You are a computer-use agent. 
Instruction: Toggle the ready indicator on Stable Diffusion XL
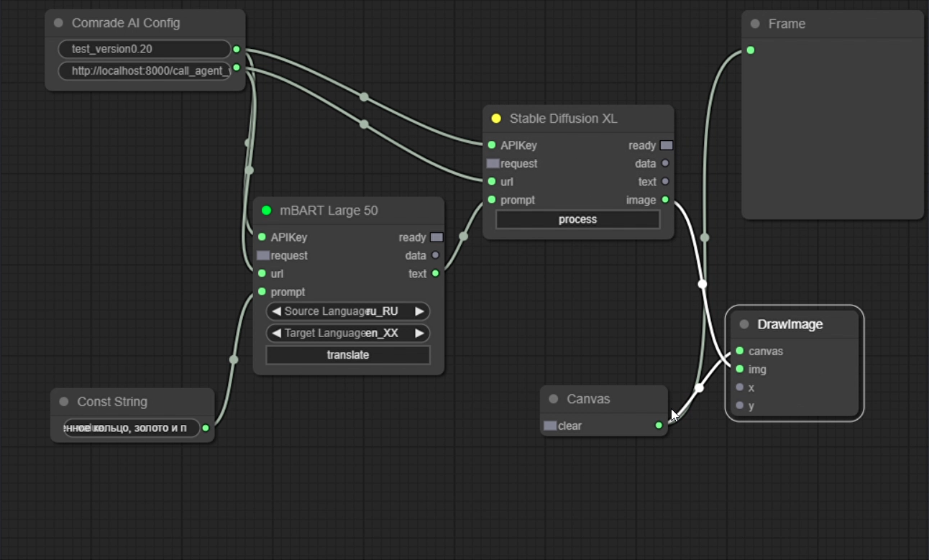pyautogui.click(x=665, y=144)
